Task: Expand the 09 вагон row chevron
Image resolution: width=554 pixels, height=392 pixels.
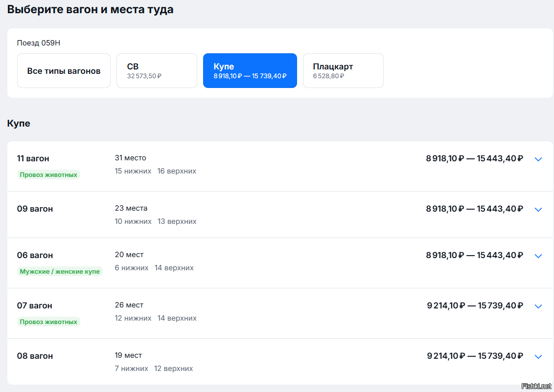Action: 538,210
